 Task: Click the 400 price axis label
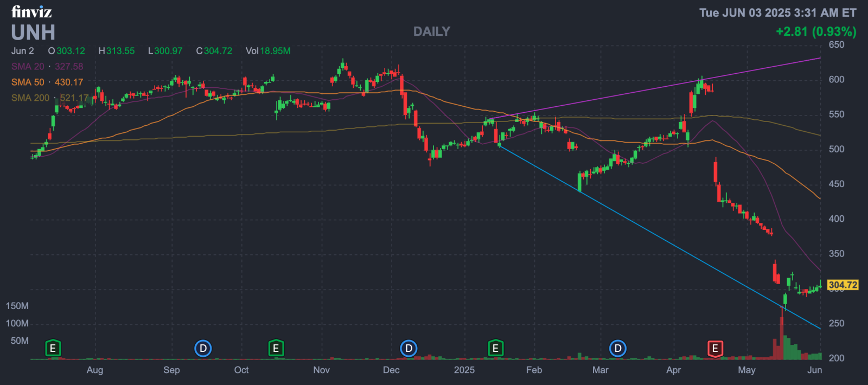tap(837, 219)
